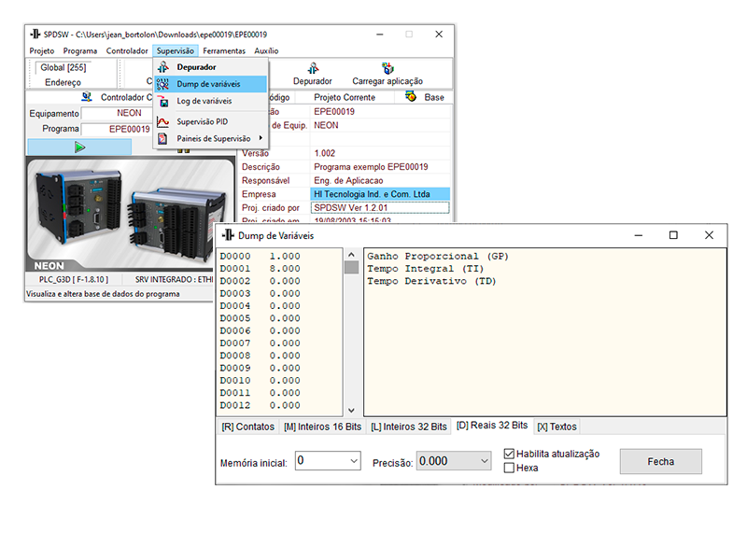The width and height of the screenshot is (747, 560).
Task: Click the SRV INTEGRADO status entry
Action: point(175,279)
